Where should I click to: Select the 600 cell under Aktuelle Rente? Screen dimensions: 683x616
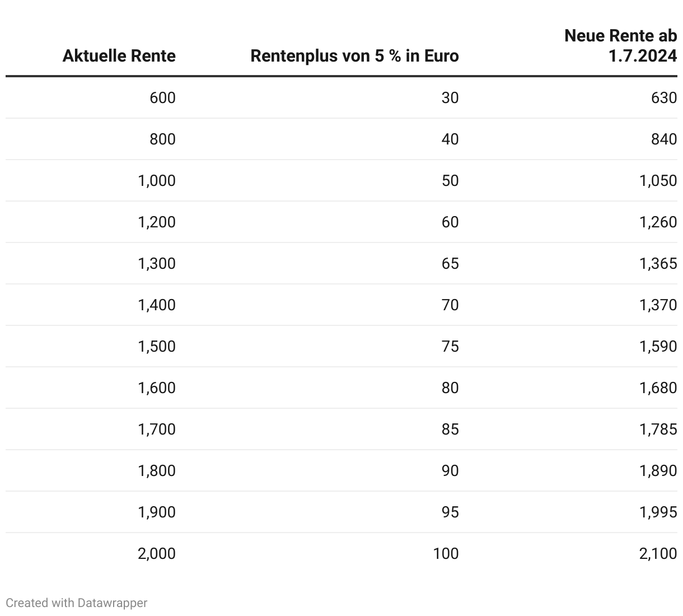pos(162,98)
